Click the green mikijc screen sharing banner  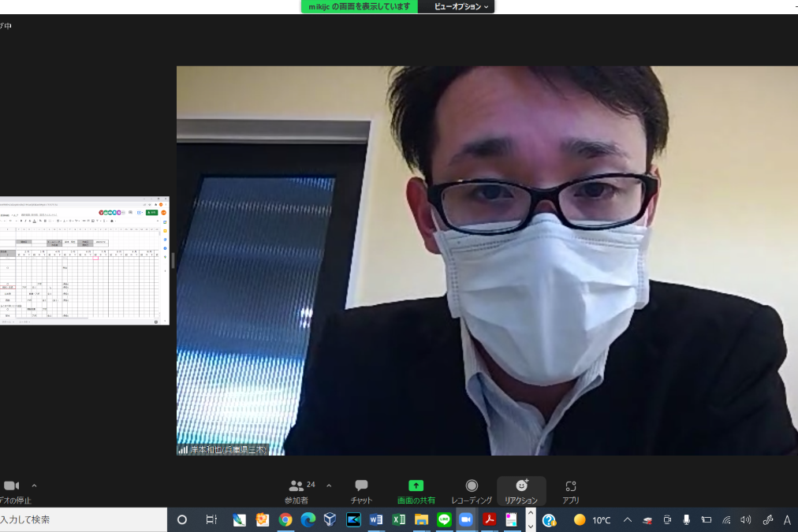coord(360,6)
